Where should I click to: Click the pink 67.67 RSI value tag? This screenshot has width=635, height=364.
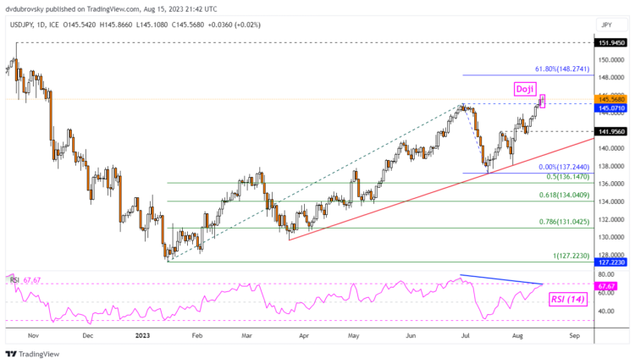coord(608,287)
